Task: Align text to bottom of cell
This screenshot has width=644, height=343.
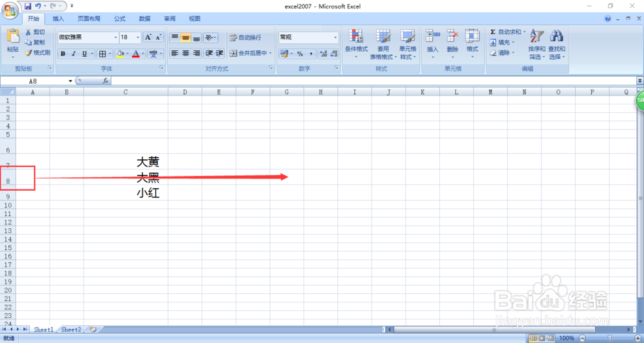Action: 196,38
